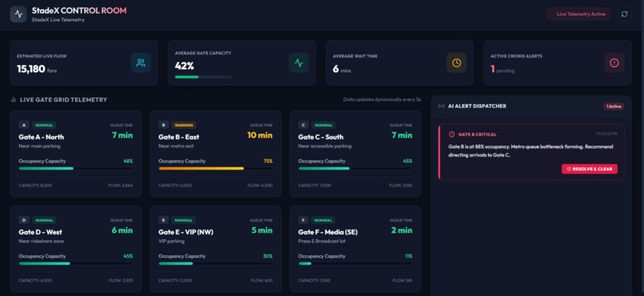
Task: Click the letter B badge on Gate B card
Action: (163, 125)
